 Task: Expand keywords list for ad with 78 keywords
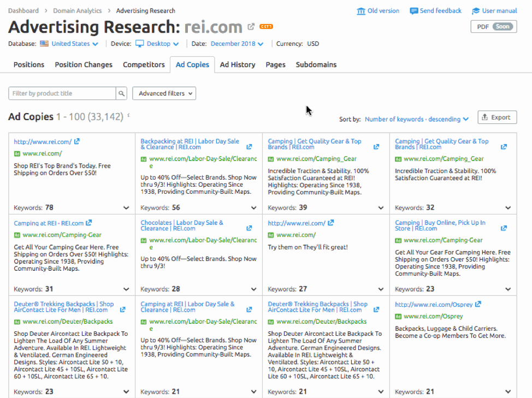point(126,208)
